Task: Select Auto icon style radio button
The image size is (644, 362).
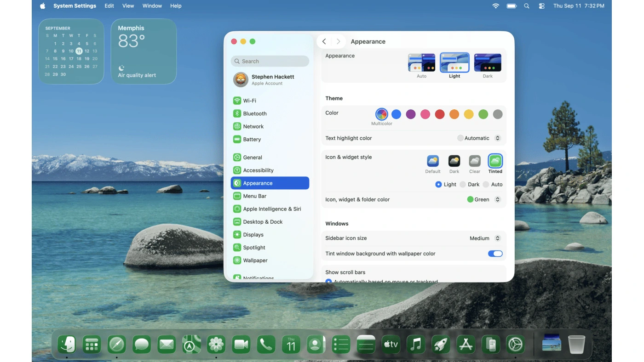Action: (x=486, y=184)
